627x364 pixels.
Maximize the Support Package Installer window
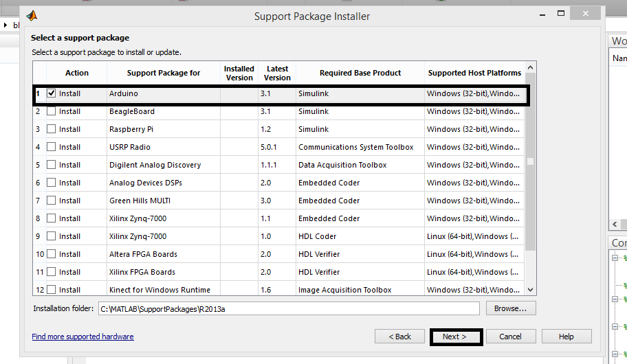[561, 13]
